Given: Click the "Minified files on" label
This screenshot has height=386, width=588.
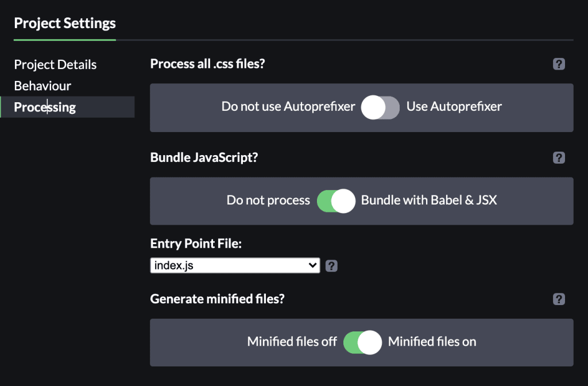Looking at the screenshot, I should click(431, 341).
